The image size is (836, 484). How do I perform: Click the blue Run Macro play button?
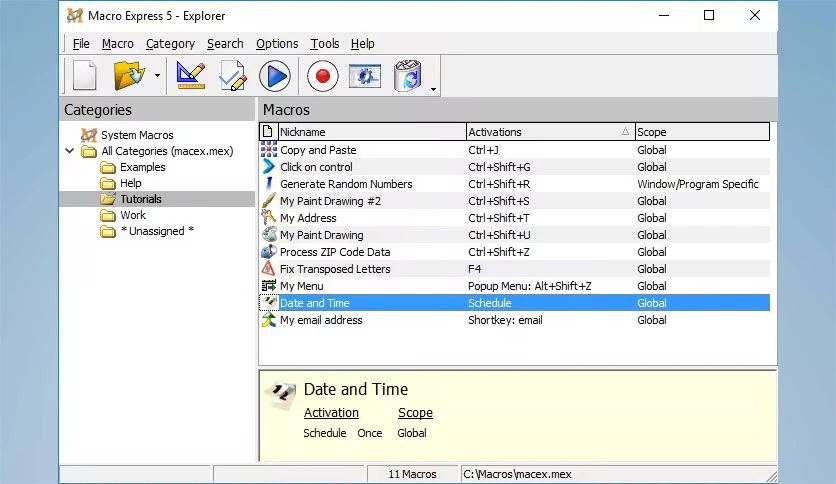275,76
